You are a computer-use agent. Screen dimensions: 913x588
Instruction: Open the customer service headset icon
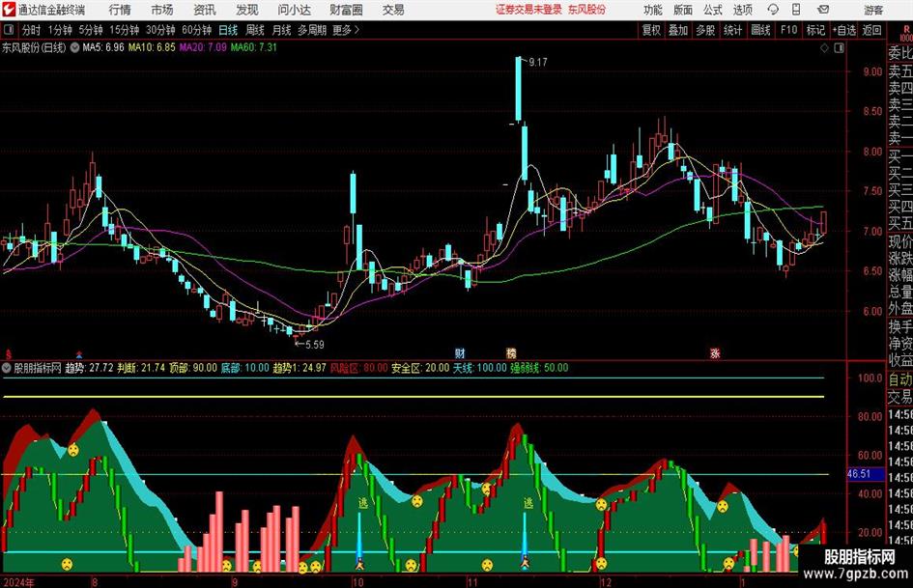[773, 10]
